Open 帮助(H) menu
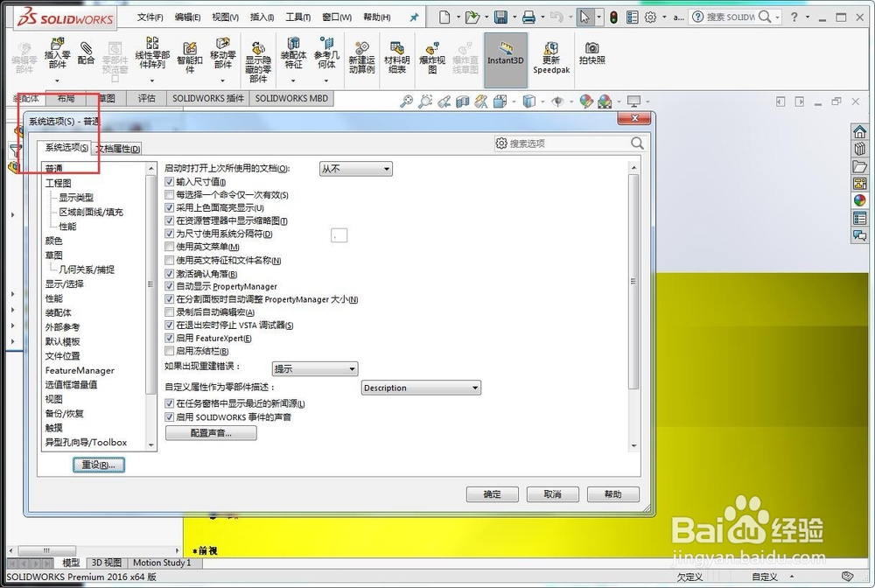 (376, 17)
